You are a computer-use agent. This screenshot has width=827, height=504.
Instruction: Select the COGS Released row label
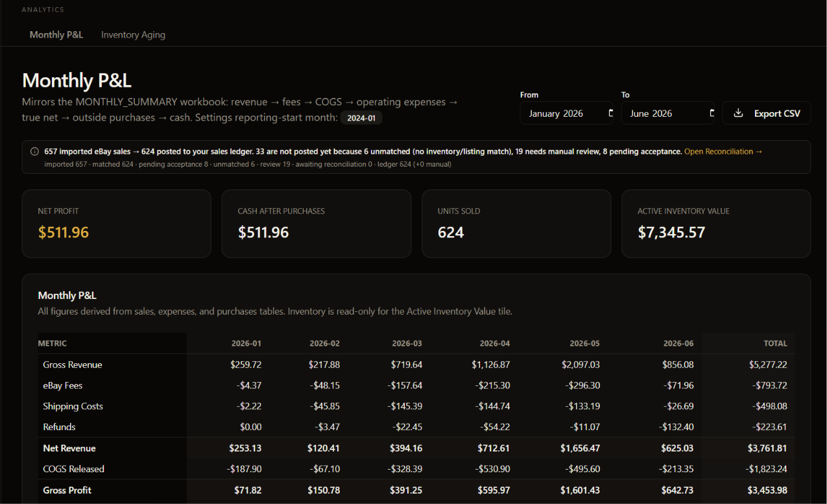pos(74,469)
